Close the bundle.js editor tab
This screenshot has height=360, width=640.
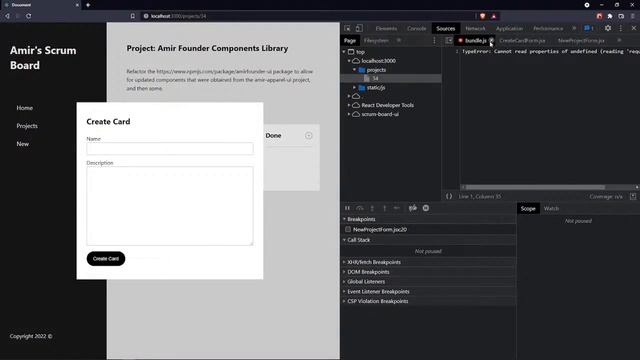491,40
